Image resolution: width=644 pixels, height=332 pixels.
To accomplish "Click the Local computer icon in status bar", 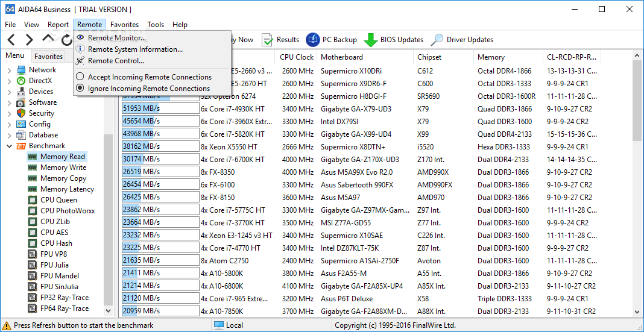I will [x=219, y=325].
